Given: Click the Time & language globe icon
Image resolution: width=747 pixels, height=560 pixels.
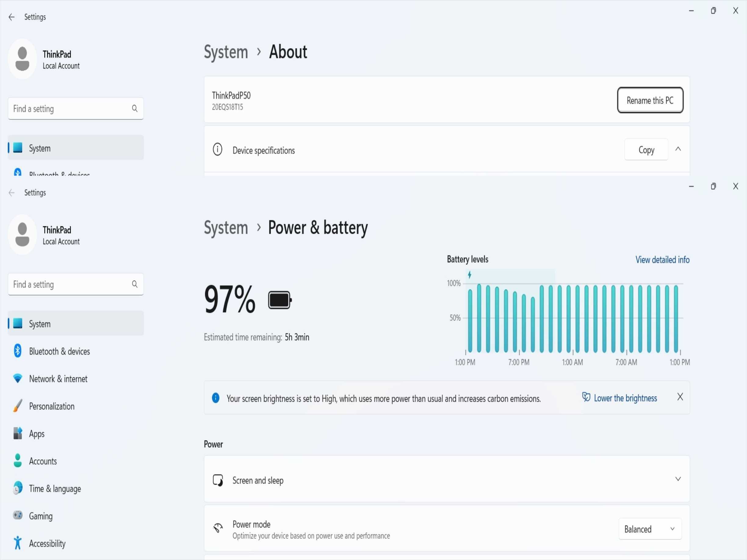Looking at the screenshot, I should coord(18,488).
